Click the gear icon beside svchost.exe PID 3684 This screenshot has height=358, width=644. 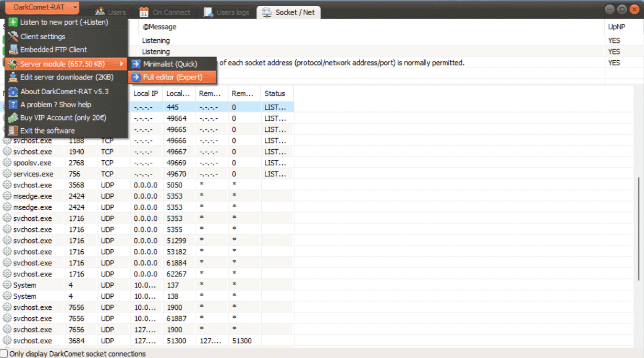(7, 341)
